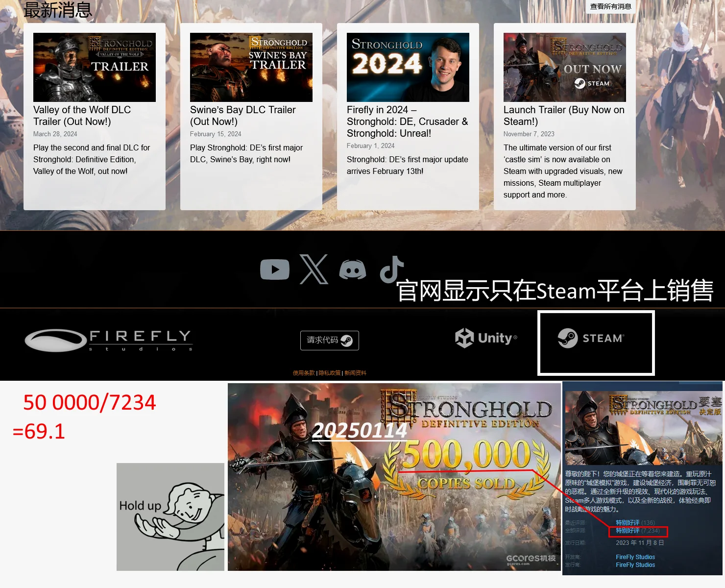Click the 请求代码 button

tap(329, 341)
